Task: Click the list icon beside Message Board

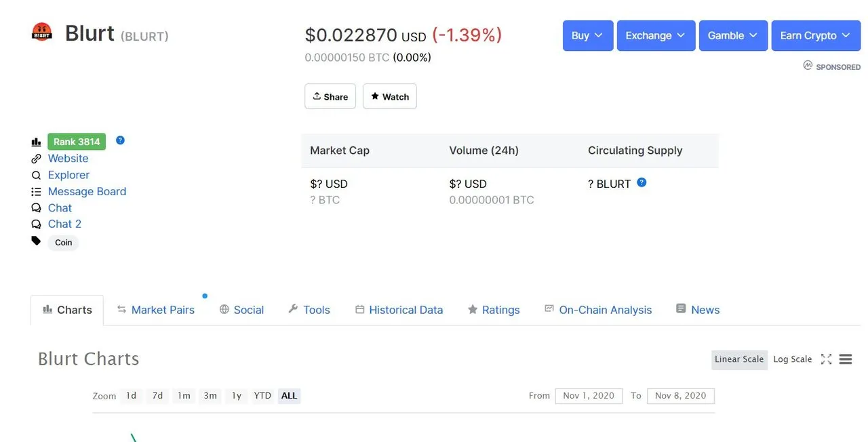Action: tap(36, 192)
